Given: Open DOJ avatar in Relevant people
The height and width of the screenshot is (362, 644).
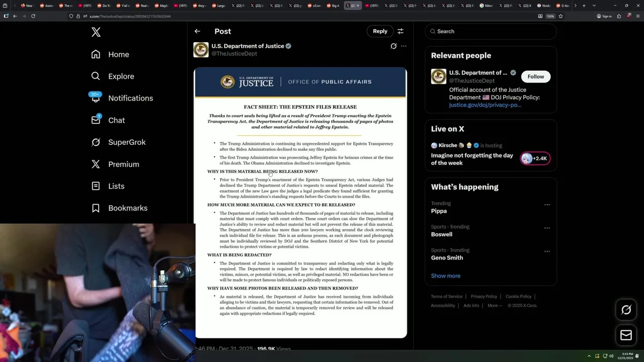Looking at the screenshot, I should click(439, 76).
